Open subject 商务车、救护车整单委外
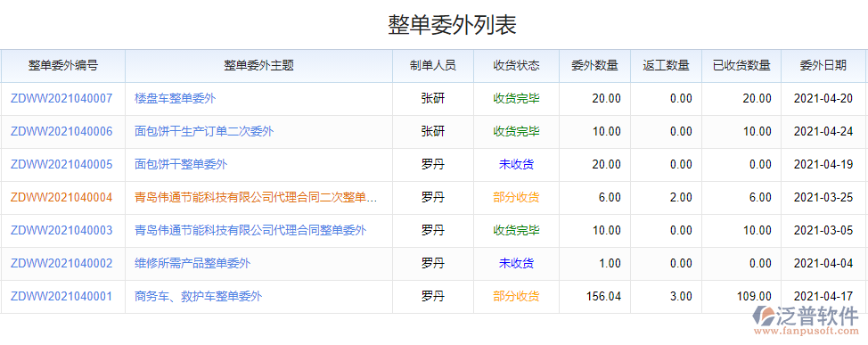 pos(198,297)
